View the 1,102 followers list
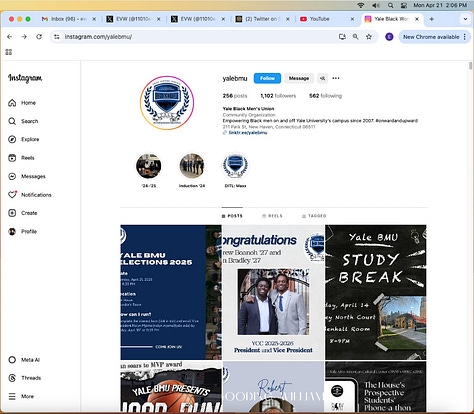Viewport: 474px width, 414px height. [x=278, y=96]
